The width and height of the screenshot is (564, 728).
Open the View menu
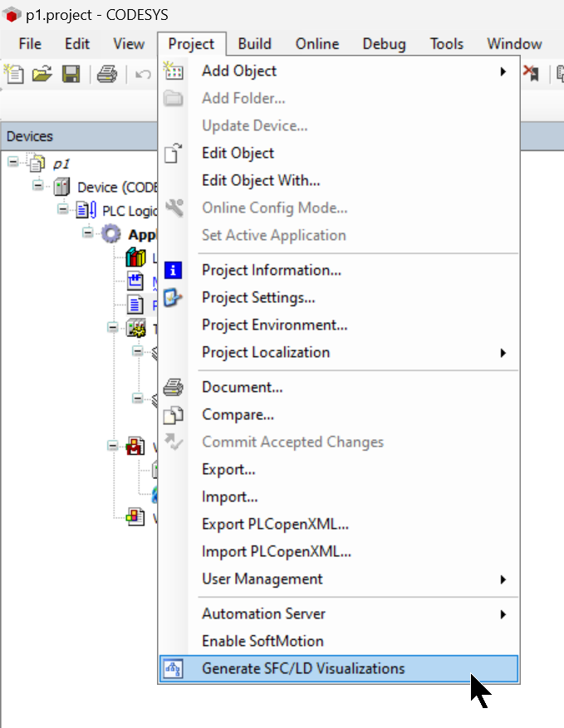[129, 44]
